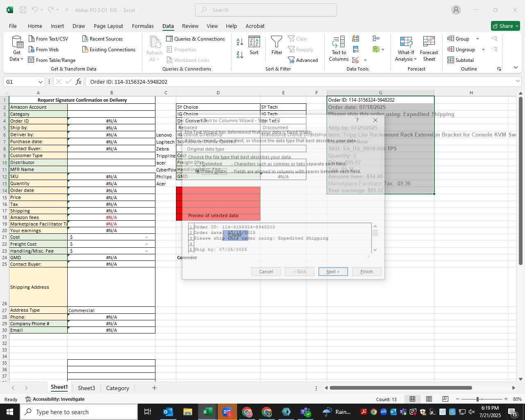Click From Web in Get & Transform
The height and width of the screenshot is (420, 525).
tap(43, 49)
